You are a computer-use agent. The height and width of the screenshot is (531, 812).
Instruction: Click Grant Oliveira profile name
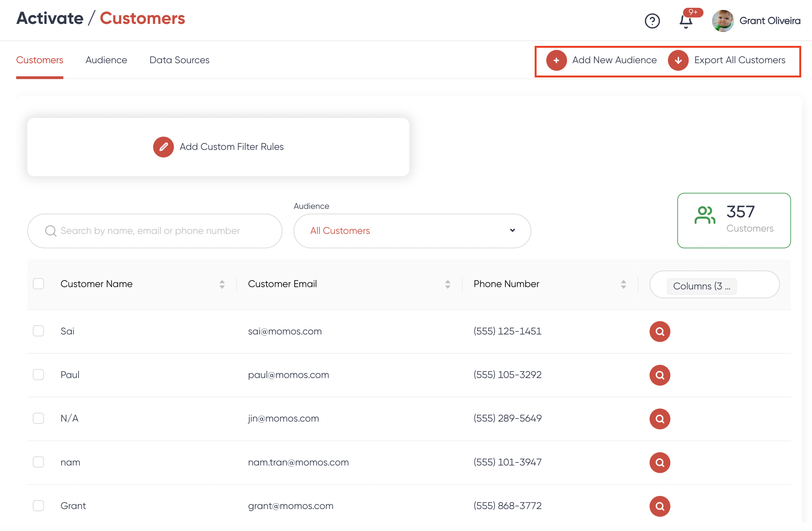point(769,21)
